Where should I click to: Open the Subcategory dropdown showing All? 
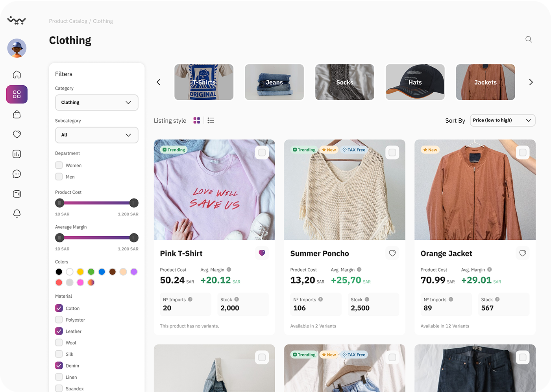pos(97,135)
